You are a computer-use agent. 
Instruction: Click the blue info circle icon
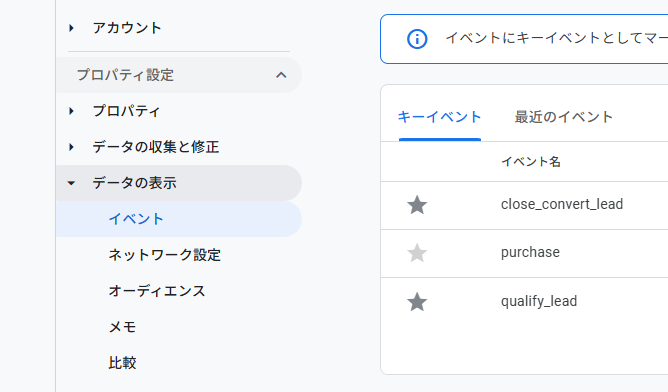coord(417,39)
